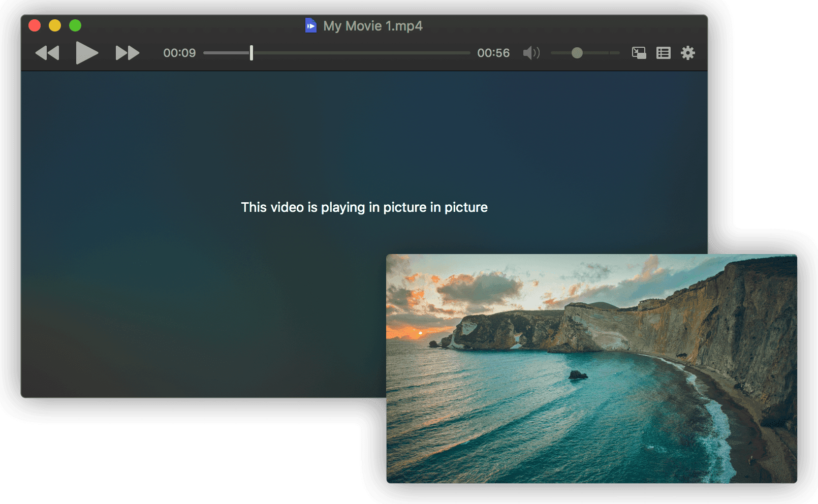Click the playback progress handle
Image resolution: width=818 pixels, height=504 pixels.
click(251, 53)
